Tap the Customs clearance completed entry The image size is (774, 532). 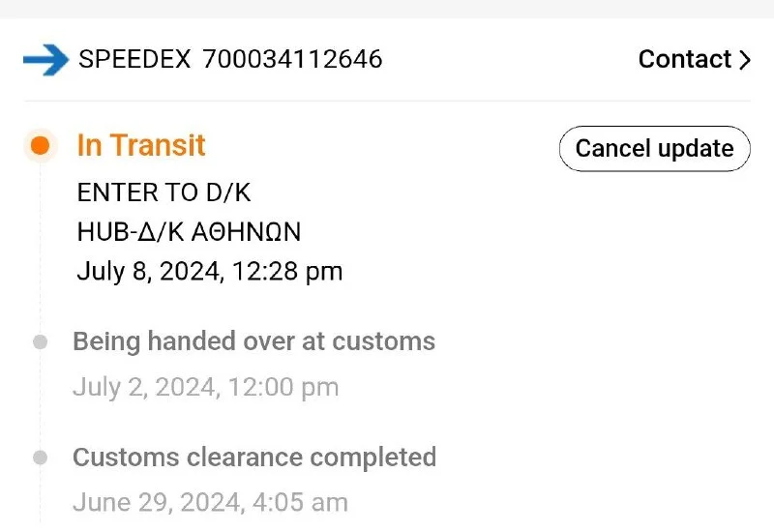click(x=254, y=457)
